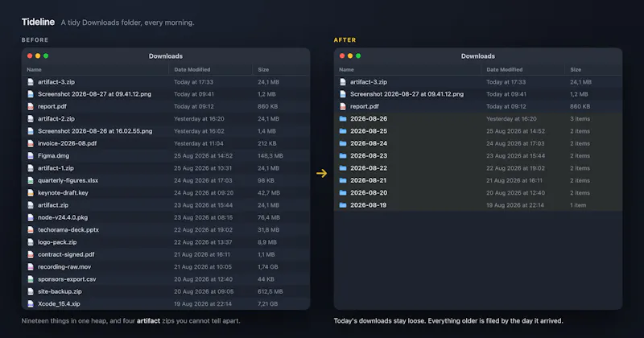Click the report.pdf icon in After window

pos(343,106)
